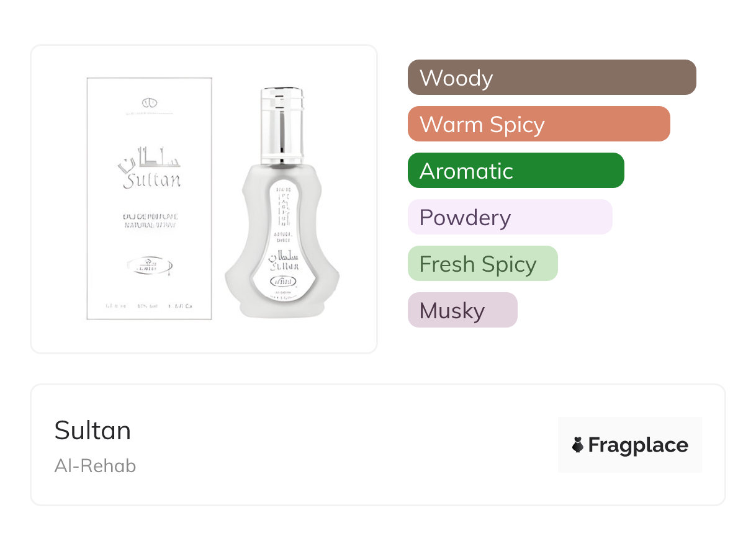Image resolution: width=756 pixels, height=536 pixels.
Task: Click the emblem at top of box
Action: [x=149, y=101]
